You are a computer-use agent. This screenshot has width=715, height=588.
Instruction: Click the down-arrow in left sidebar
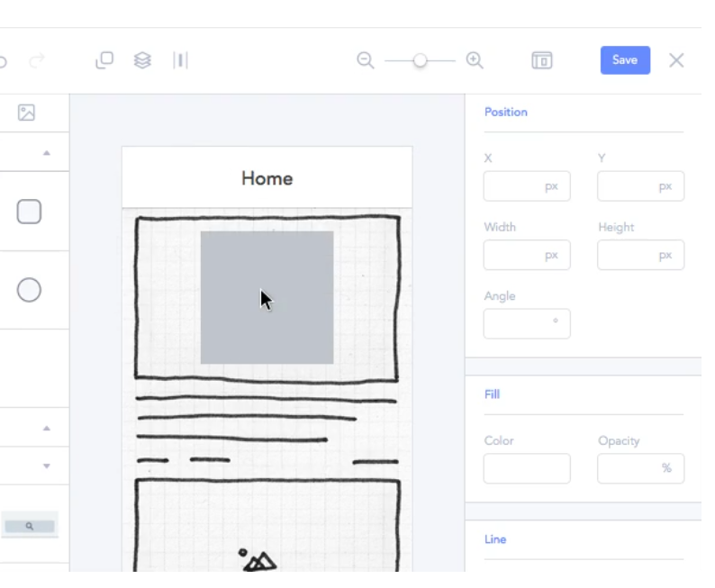coord(47,466)
